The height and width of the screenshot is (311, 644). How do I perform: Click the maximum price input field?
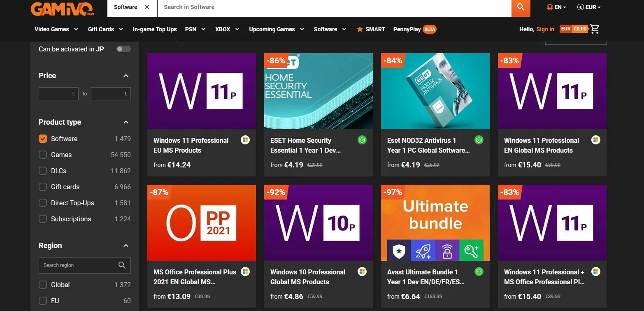click(111, 94)
